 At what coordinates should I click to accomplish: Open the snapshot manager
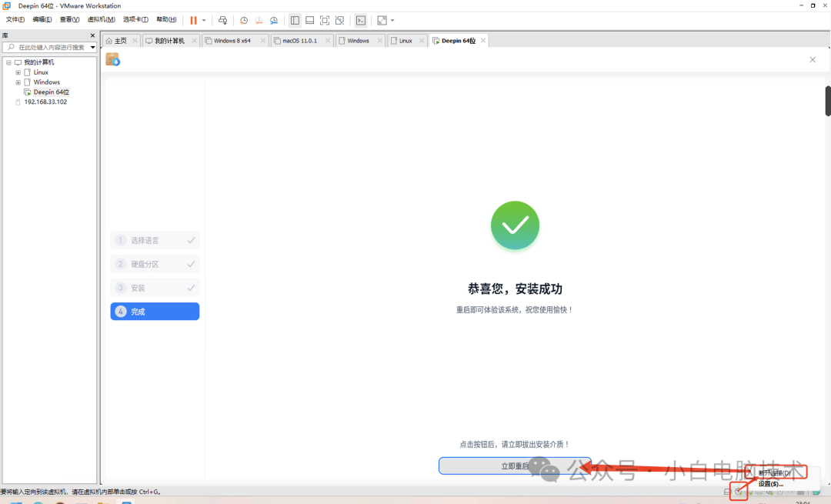(x=273, y=20)
